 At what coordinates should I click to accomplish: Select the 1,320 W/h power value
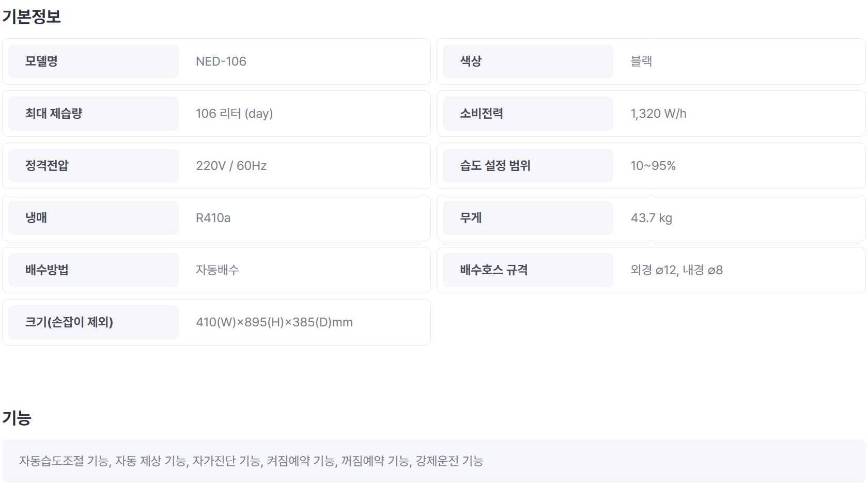pyautogui.click(x=658, y=114)
